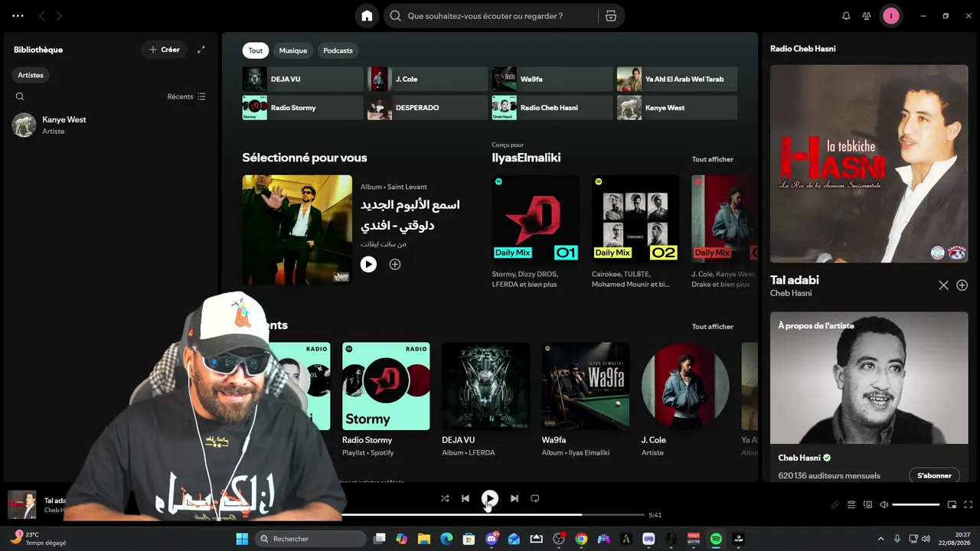This screenshot has width=980, height=551.
Task: Open the mini player
Action: 952,504
